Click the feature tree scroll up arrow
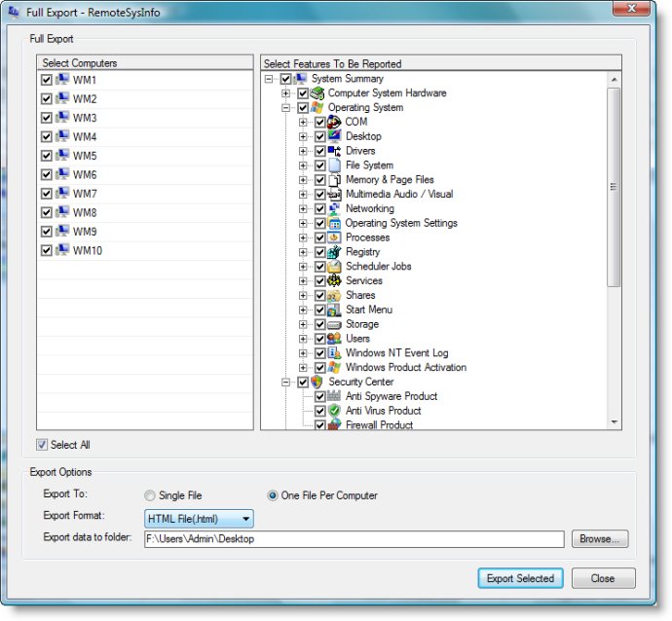Viewport: 672px width, 621px height. 614,80
